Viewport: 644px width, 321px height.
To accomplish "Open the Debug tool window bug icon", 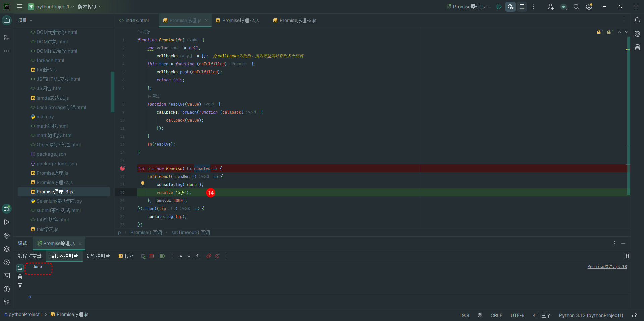I will click(7, 209).
